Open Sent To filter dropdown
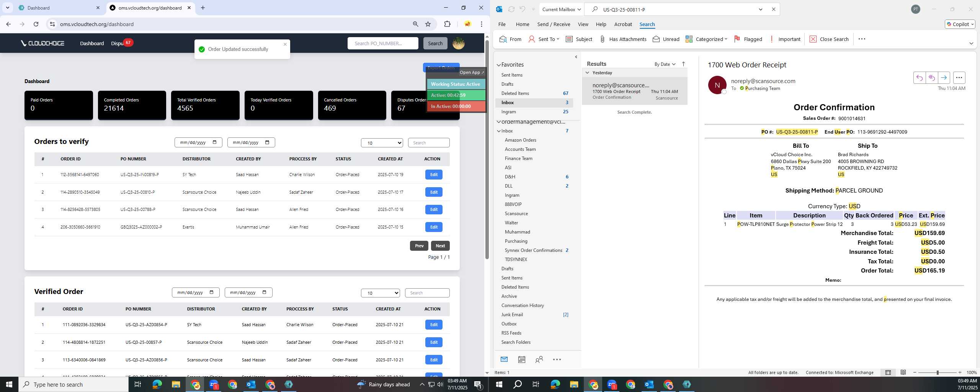Screen dimensions: 980x392 (x=544, y=39)
